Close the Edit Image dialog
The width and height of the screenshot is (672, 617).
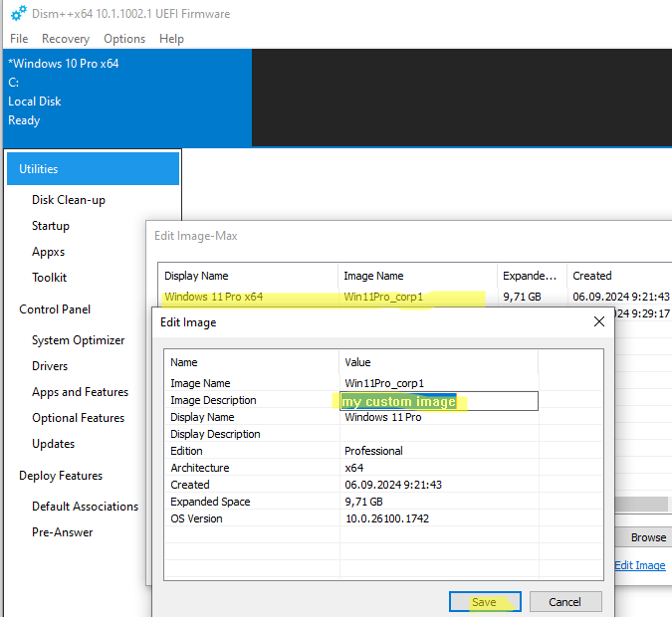pos(599,321)
